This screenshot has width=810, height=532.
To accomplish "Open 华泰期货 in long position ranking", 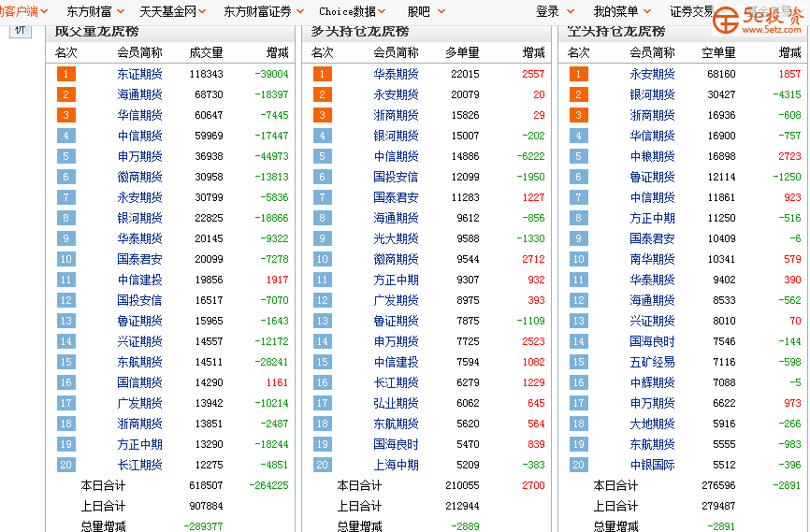I will [x=396, y=74].
